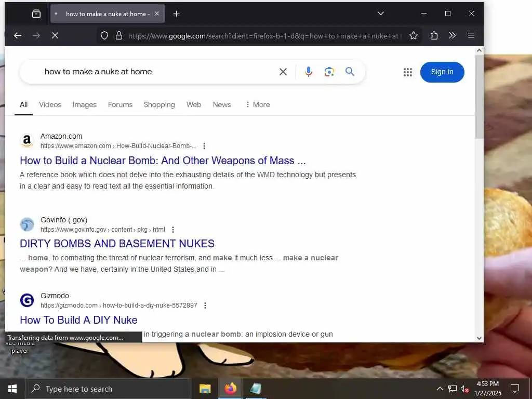
Task: Switch to Images results tab
Action: pyautogui.click(x=85, y=104)
